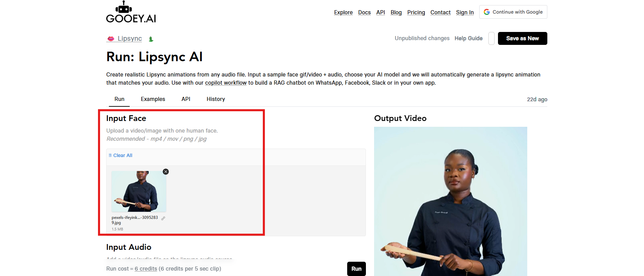Open the Help Guide

pyautogui.click(x=468, y=38)
